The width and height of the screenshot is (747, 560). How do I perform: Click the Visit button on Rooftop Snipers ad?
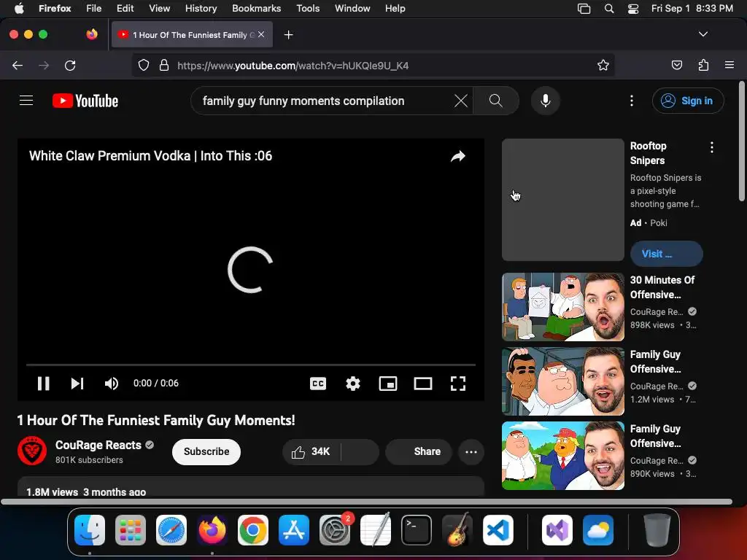click(x=666, y=254)
